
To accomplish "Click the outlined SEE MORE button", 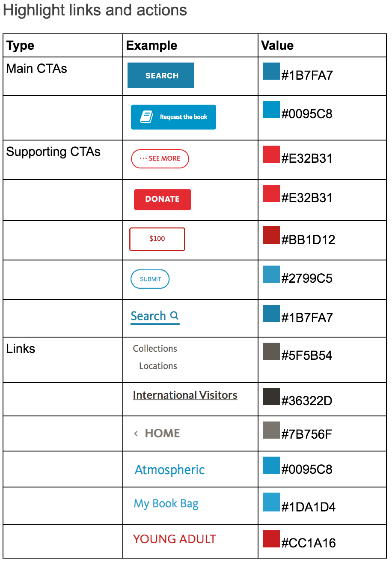I will tap(160, 158).
